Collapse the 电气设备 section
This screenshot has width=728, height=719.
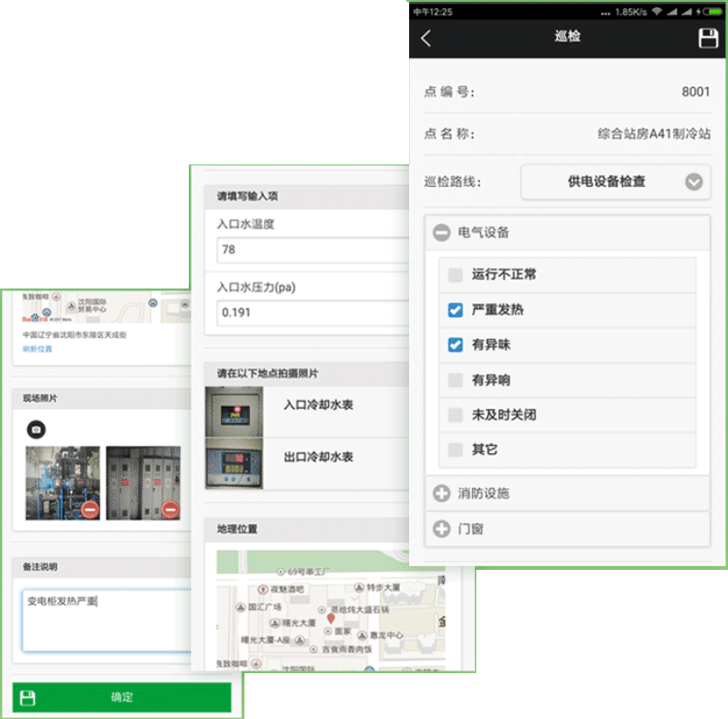441,233
